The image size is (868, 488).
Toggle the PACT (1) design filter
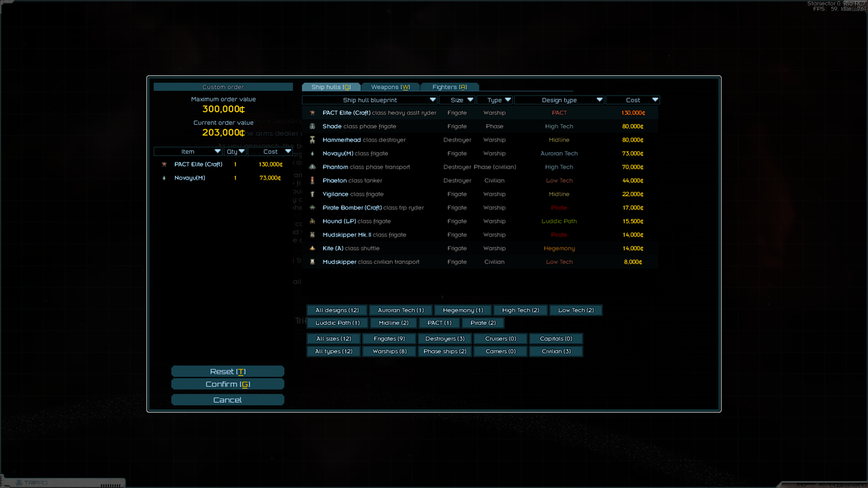pos(439,323)
